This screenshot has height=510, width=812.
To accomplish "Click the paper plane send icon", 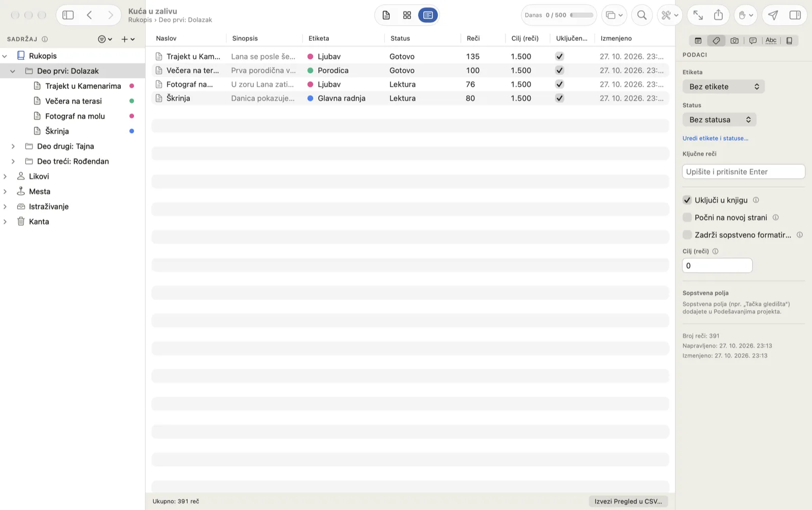I will pyautogui.click(x=773, y=15).
